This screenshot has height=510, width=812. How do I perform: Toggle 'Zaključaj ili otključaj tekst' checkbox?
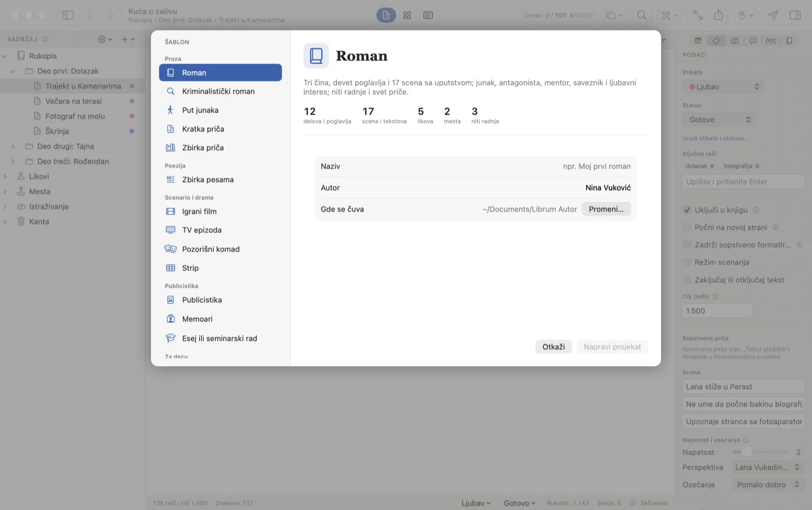(x=687, y=280)
